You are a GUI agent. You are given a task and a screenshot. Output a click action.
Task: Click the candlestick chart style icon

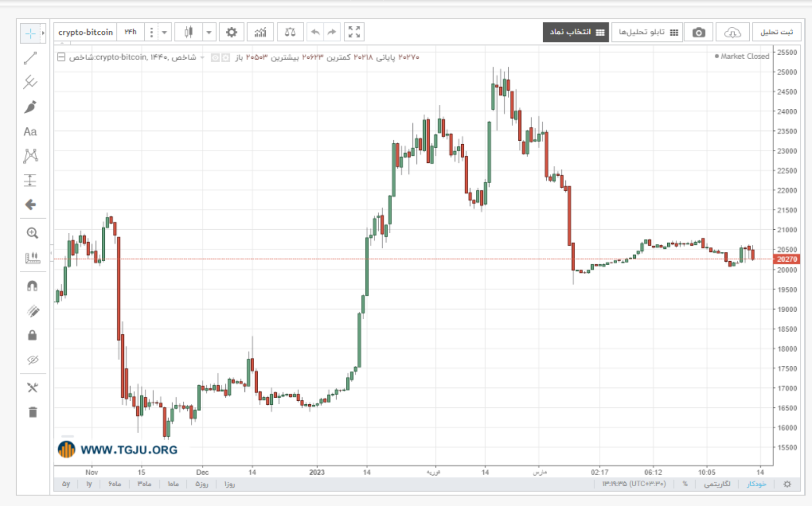click(x=188, y=32)
